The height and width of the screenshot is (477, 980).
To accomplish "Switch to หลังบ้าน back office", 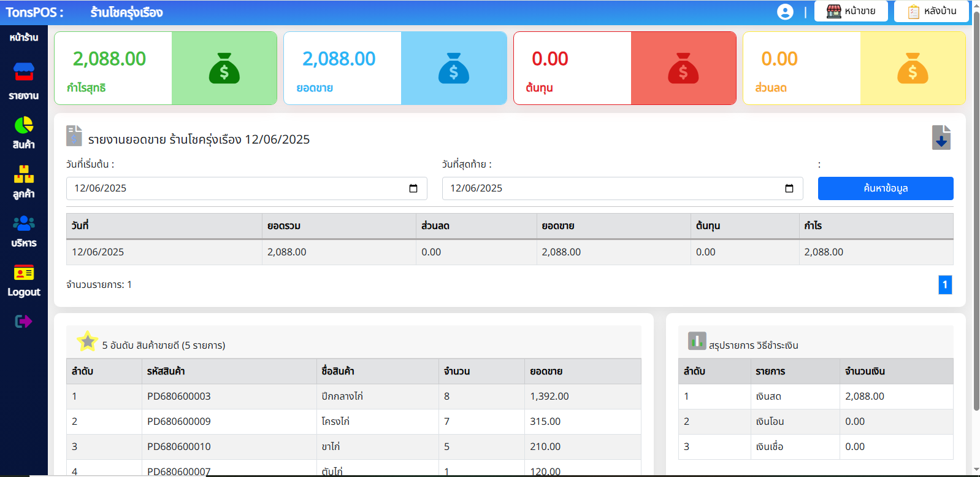I will tap(931, 11).
